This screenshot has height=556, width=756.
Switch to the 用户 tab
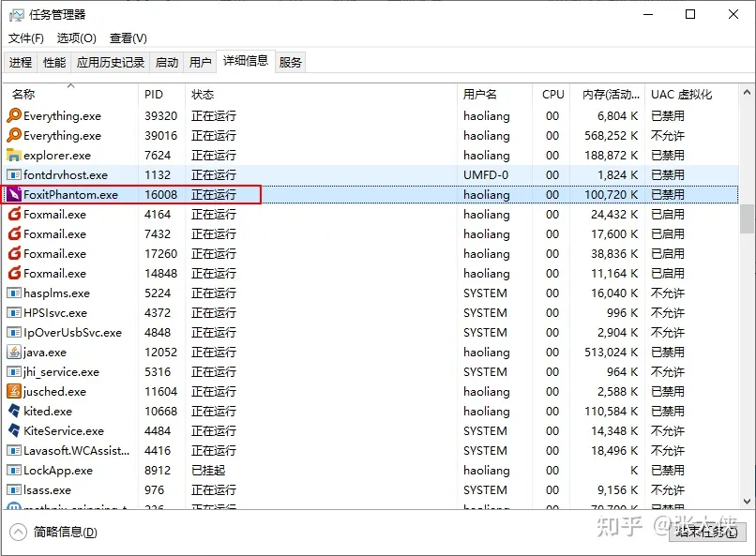pyautogui.click(x=200, y=62)
